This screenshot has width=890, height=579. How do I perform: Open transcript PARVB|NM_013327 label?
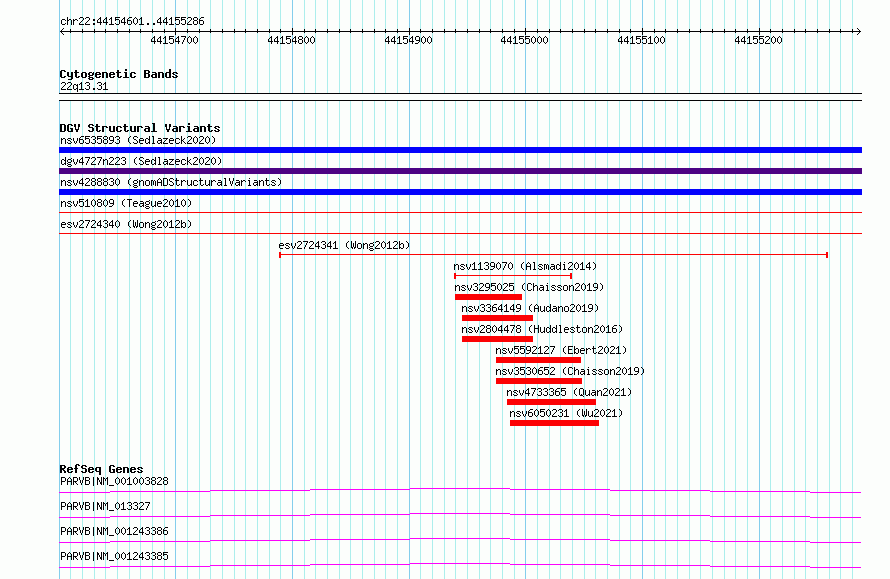click(105, 506)
